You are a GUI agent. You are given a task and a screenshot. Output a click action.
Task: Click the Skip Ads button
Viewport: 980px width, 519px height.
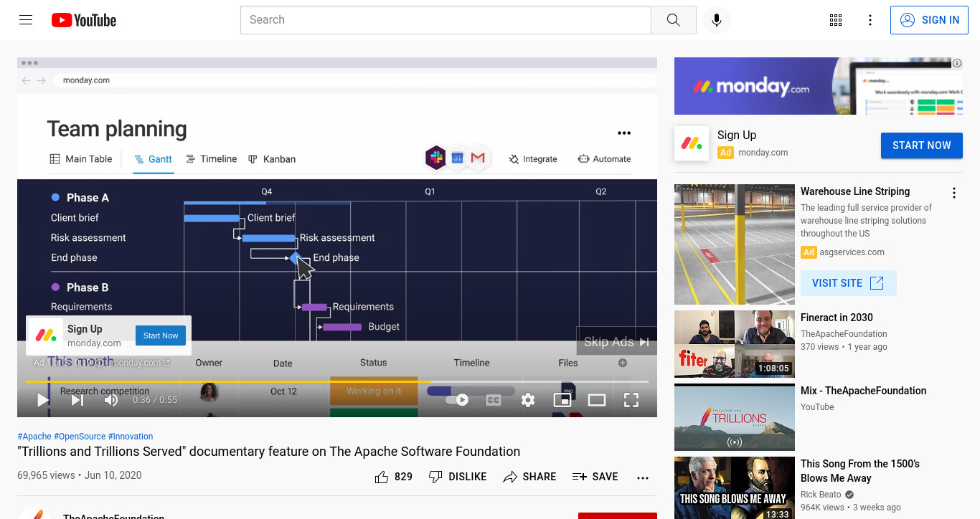click(616, 342)
